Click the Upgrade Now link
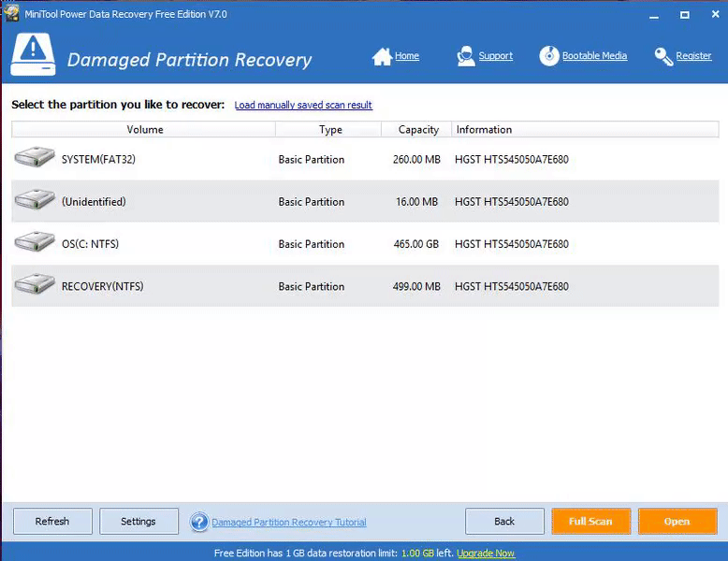The height and width of the screenshot is (561, 728). coord(486,554)
